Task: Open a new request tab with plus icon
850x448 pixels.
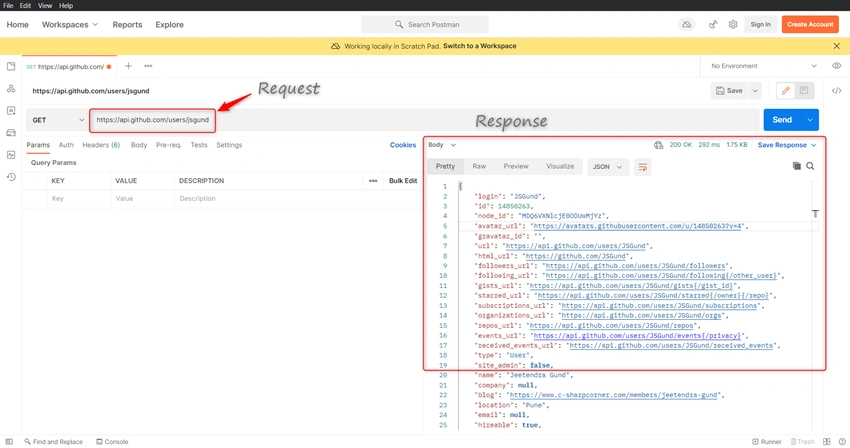Action: tap(128, 66)
